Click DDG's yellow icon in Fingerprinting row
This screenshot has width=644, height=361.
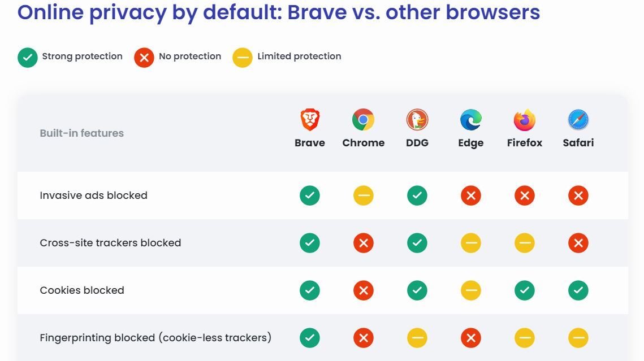417,338
